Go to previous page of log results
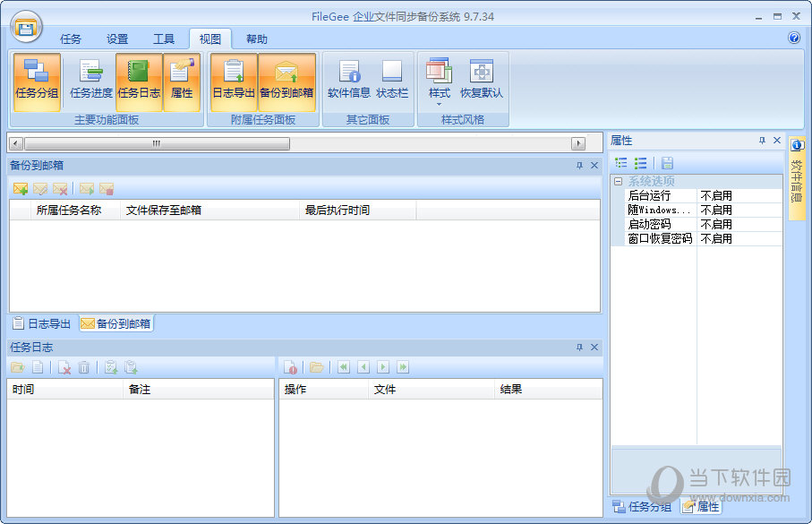The height and width of the screenshot is (524, 812). click(x=363, y=367)
